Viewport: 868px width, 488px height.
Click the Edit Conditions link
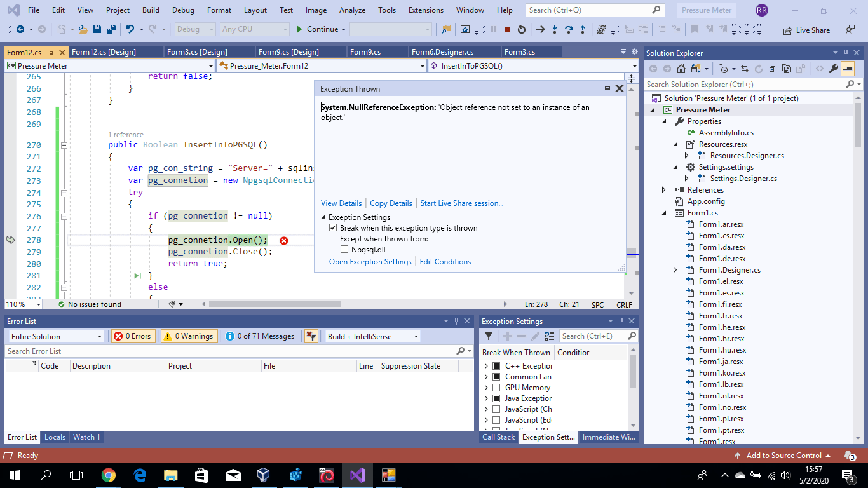445,262
